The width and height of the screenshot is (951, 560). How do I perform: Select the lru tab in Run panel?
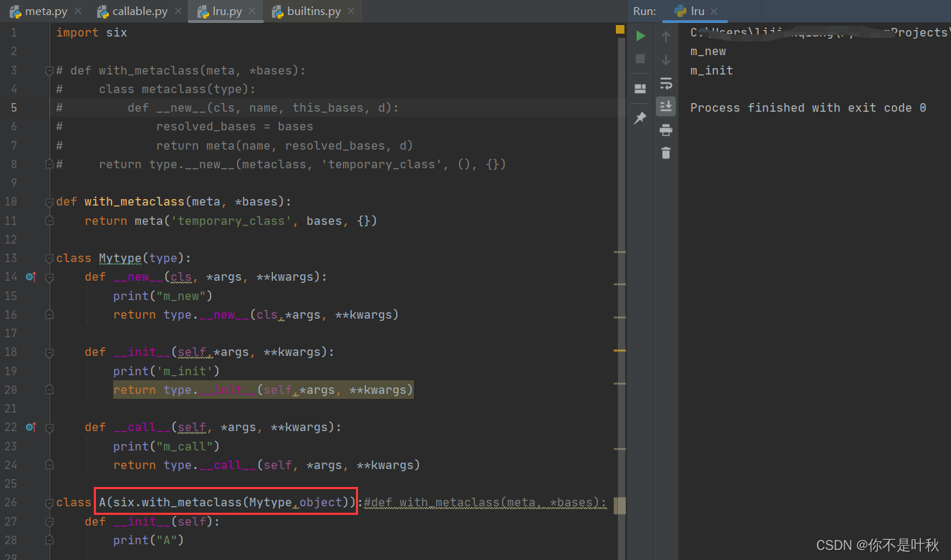[697, 11]
